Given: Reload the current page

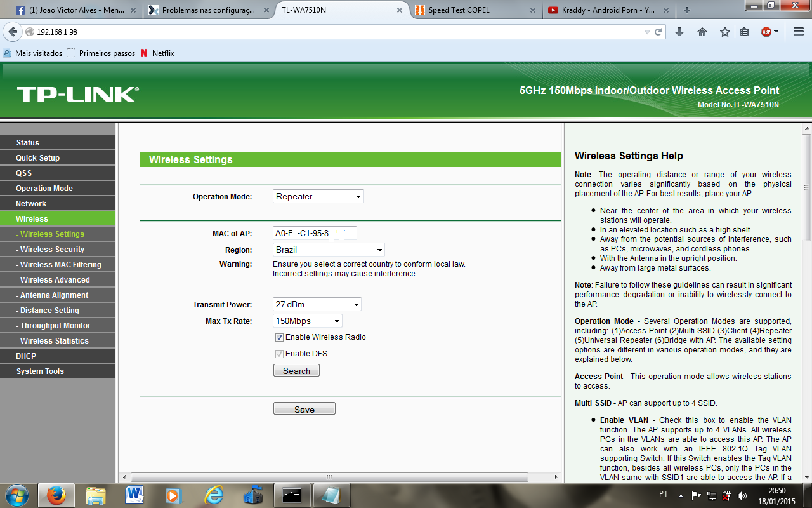Looking at the screenshot, I should pyautogui.click(x=658, y=32).
